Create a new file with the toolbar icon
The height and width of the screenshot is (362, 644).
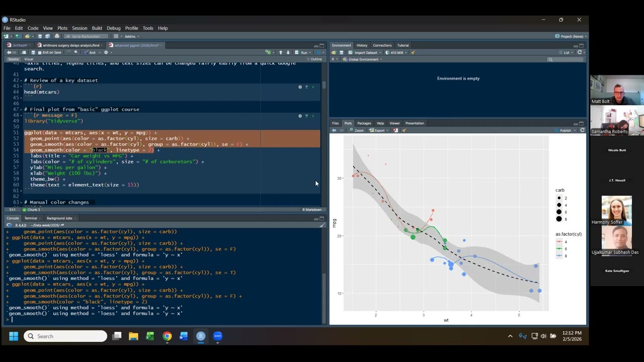[x=6, y=36]
